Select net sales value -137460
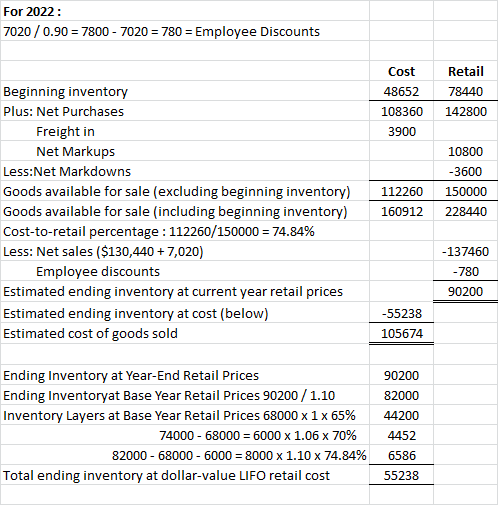This screenshot has height=505, width=498. [465, 252]
